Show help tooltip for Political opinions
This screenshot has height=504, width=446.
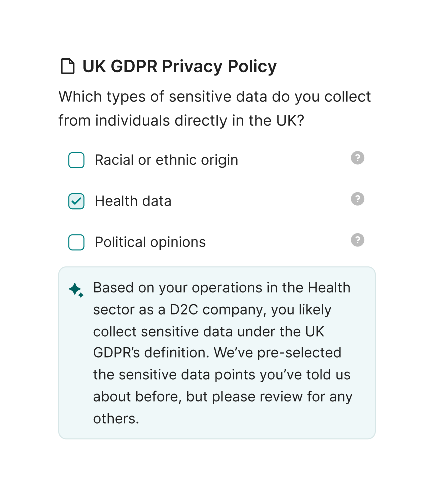357,240
